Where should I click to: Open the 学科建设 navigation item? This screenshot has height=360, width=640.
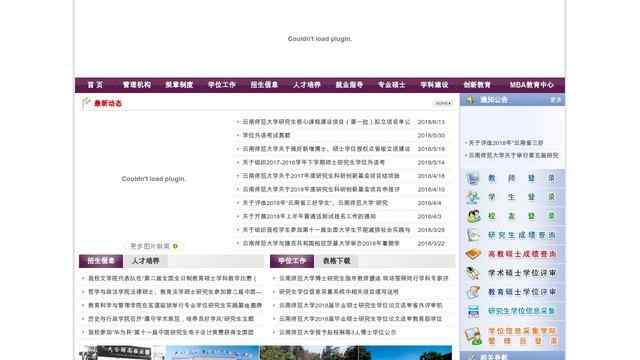434,85
